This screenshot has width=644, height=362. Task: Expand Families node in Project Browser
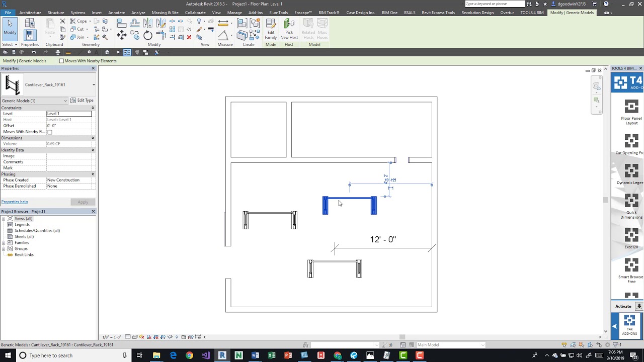pyautogui.click(x=4, y=243)
